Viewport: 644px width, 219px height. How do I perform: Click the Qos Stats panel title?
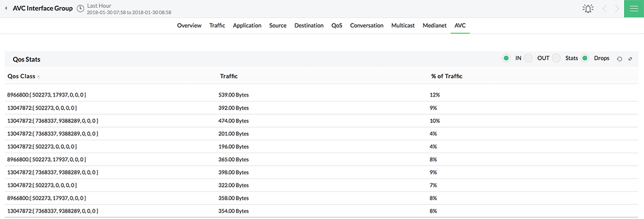pyautogui.click(x=26, y=60)
